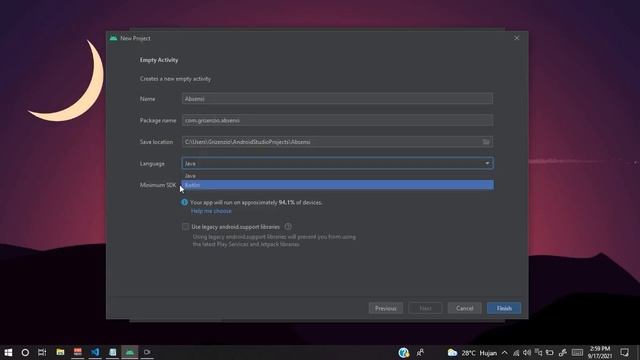This screenshot has height=360, width=640.
Task: Enable Use legacy android.support libraries checkbox
Action: [x=185, y=227]
